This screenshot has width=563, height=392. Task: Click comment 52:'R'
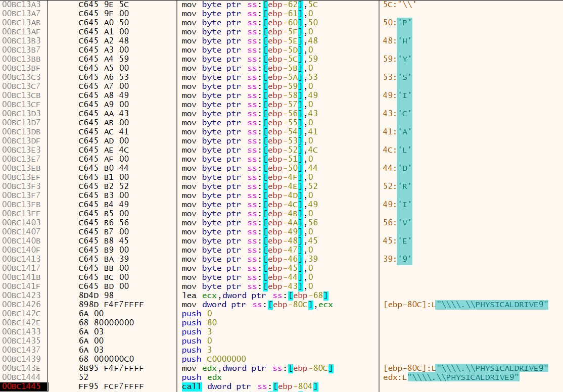[x=397, y=186]
